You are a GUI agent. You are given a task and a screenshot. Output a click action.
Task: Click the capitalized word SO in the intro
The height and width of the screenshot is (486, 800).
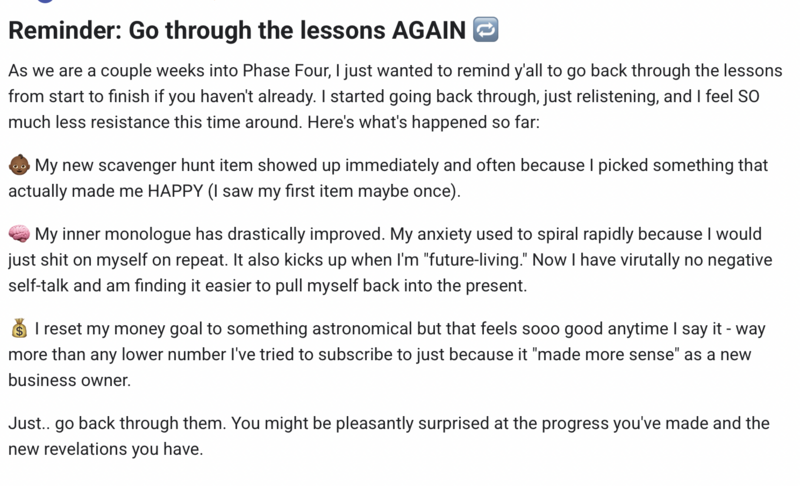[747, 96]
